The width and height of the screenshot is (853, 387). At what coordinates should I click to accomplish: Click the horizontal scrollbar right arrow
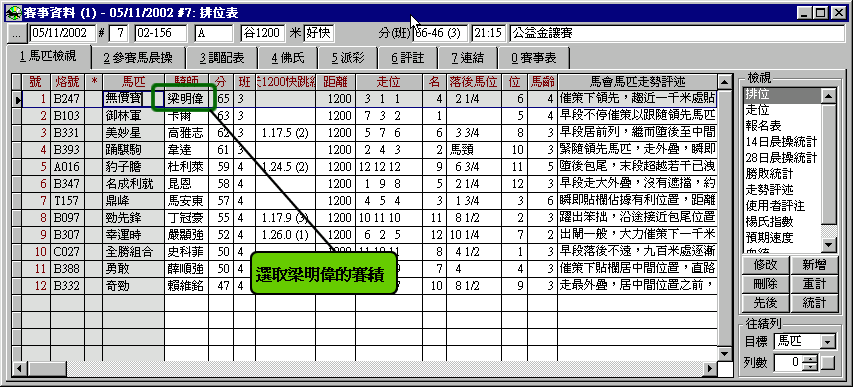709,368
